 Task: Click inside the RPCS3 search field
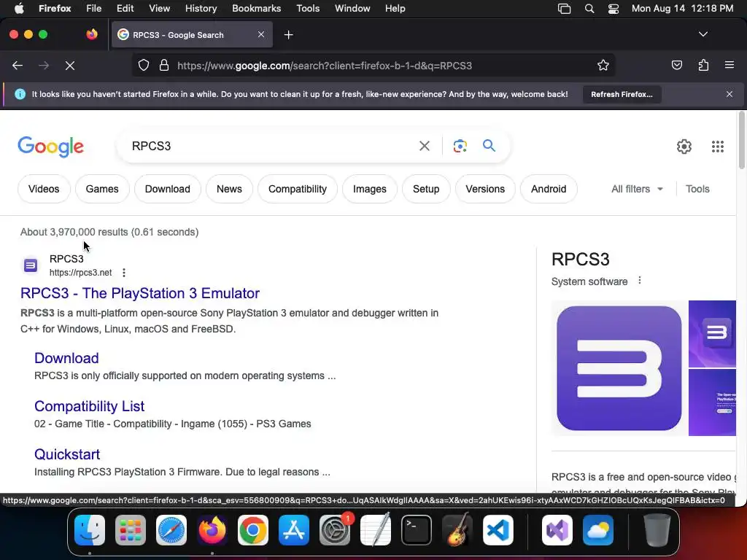point(271,146)
